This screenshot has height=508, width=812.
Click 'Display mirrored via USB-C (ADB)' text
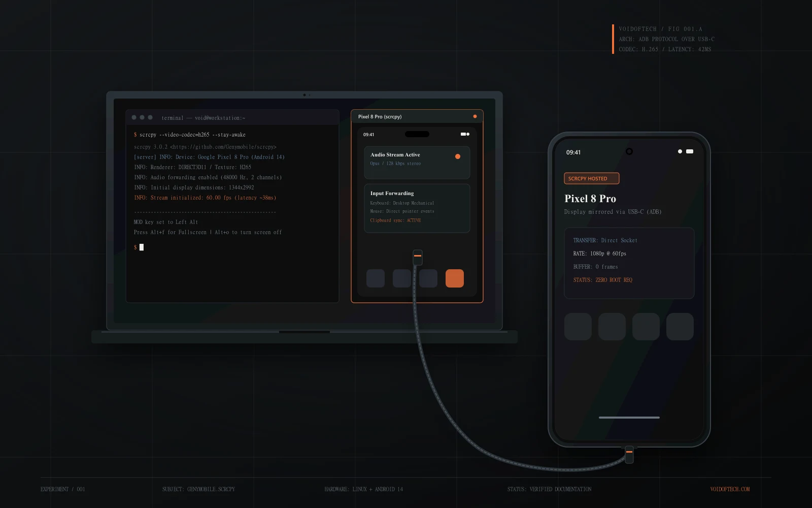tap(613, 212)
